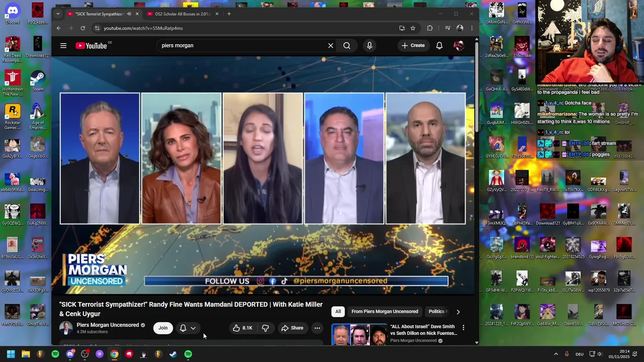
Task: Open the Age of Empires desktop shortcut
Action: pyautogui.click(x=38, y=117)
